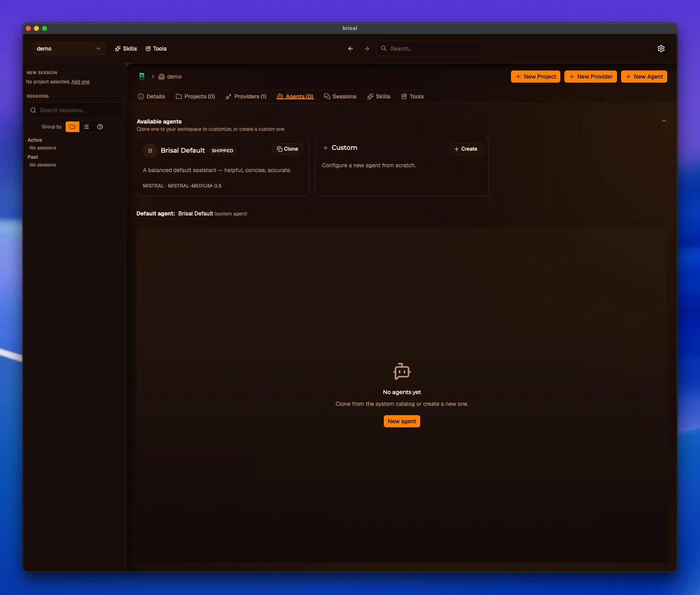Click the NEW SESSION section label
This screenshot has height=595, width=700.
pyautogui.click(x=42, y=73)
